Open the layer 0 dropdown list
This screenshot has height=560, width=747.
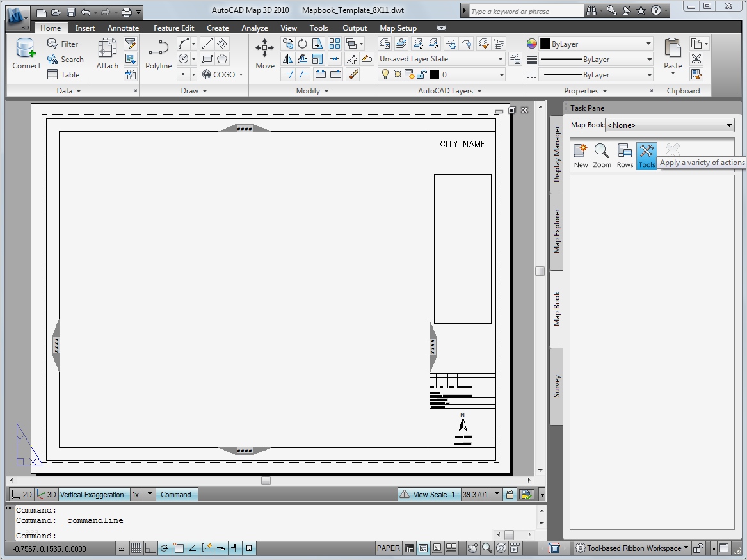click(441, 74)
